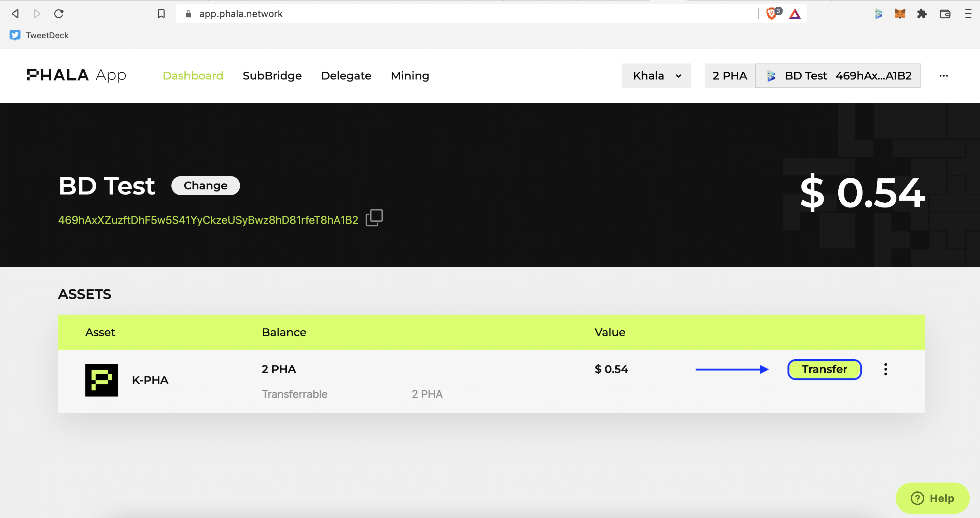The width and height of the screenshot is (980, 518).
Task: Click the browser forward arrow
Action: (37, 14)
